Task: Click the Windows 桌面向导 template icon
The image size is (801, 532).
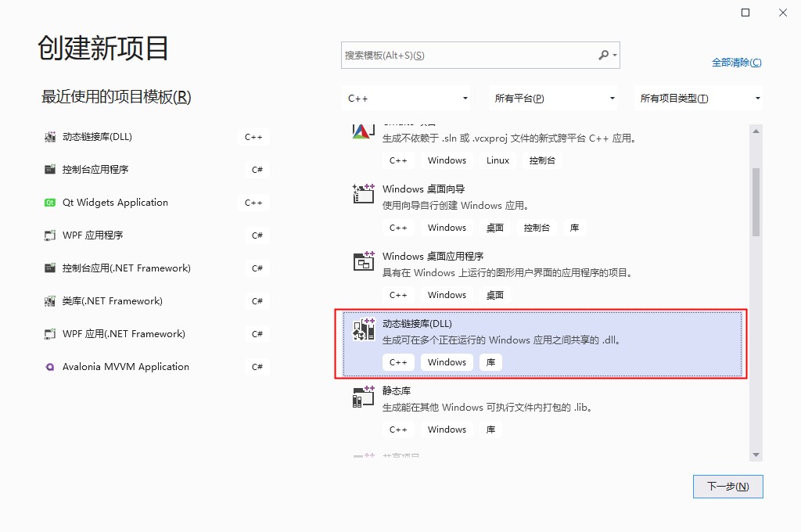Action: (364, 194)
